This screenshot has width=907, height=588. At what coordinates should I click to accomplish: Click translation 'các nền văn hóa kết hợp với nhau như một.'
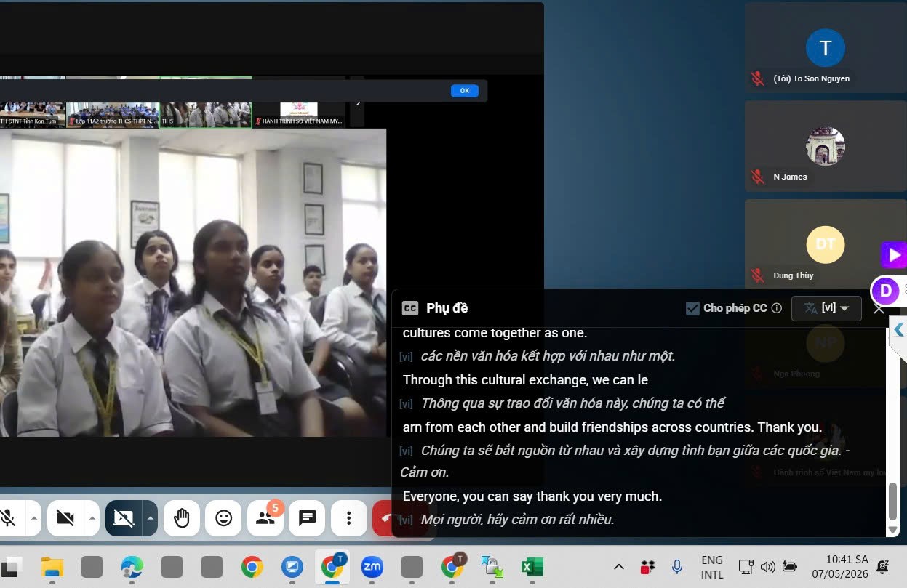click(548, 356)
